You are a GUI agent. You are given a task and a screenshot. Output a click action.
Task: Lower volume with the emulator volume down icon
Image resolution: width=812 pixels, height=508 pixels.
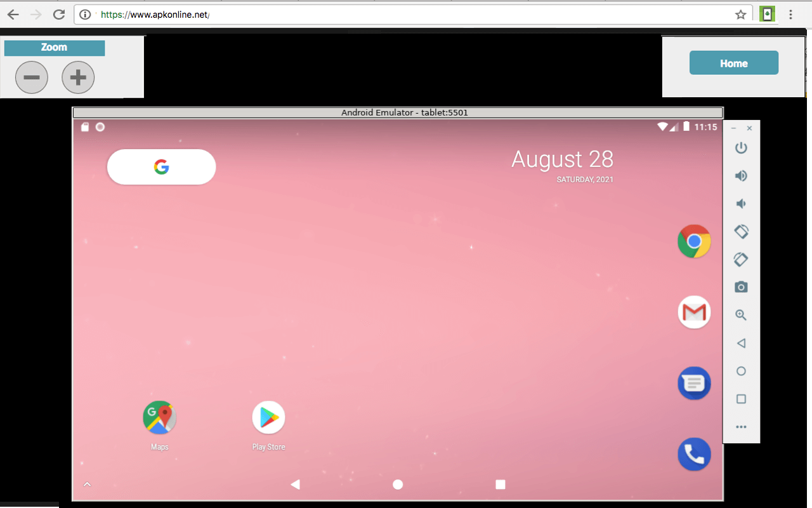click(x=740, y=204)
